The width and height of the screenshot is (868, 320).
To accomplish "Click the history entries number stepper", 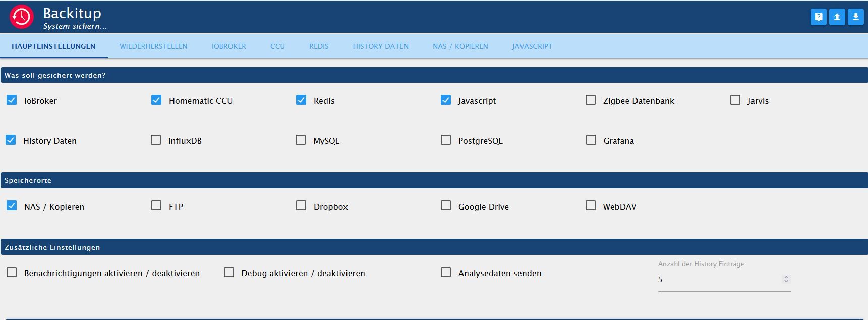I will (786, 279).
